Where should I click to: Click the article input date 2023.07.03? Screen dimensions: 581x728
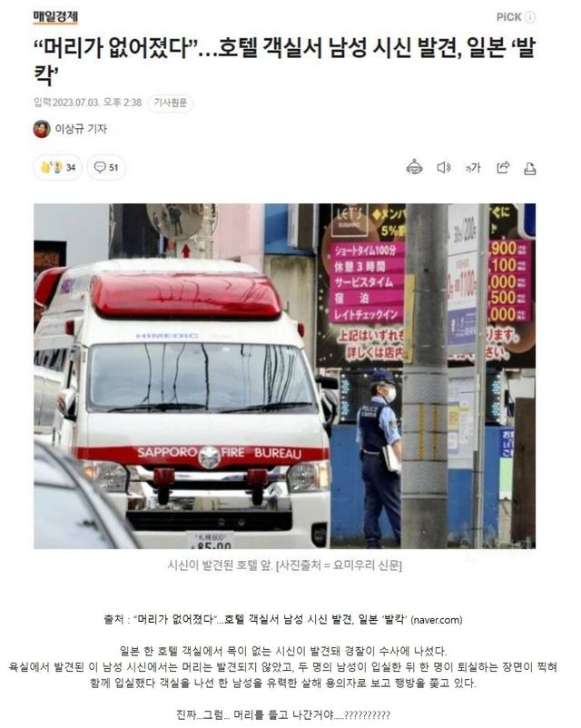click(x=76, y=103)
